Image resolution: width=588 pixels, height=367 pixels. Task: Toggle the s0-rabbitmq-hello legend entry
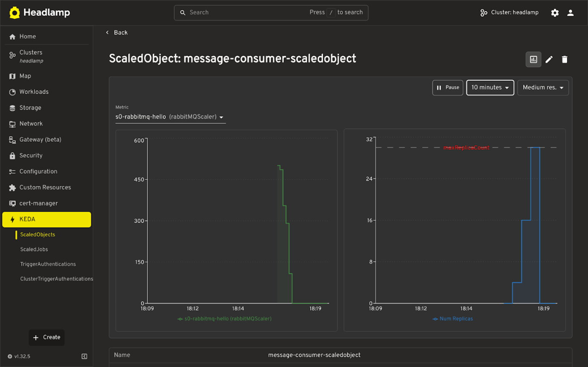point(225,319)
